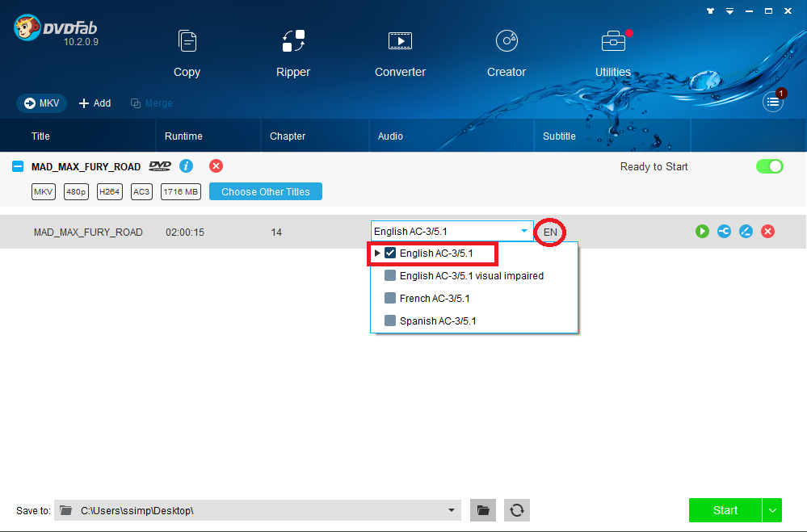The image size is (807, 532).
Task: Open the Utilities module
Action: (613, 53)
